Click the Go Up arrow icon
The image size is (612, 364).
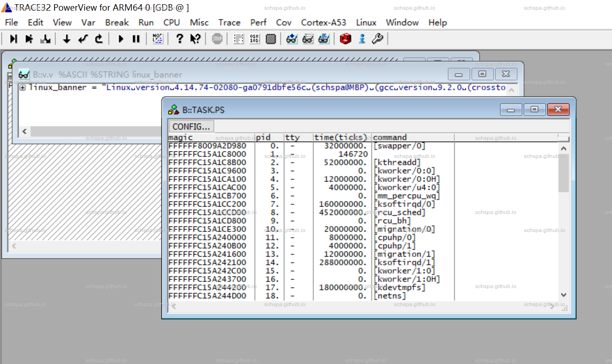point(99,39)
